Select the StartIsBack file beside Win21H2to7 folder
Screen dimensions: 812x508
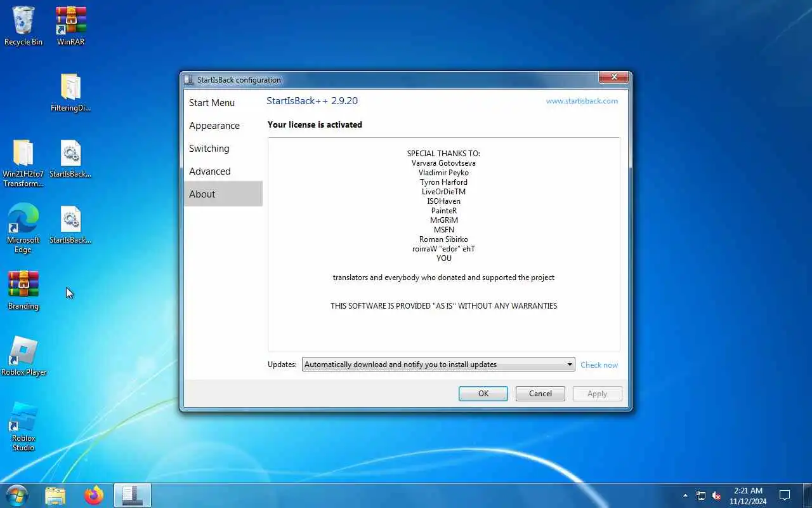point(70,159)
